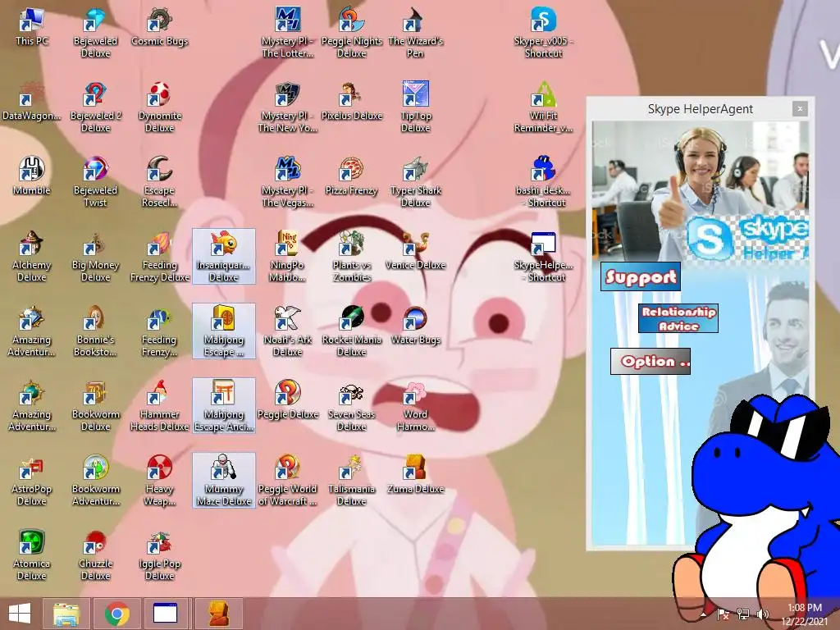Screen dimensions: 840x630
Task: Select the Dynomite Deluxe shortcut
Action: [159, 107]
